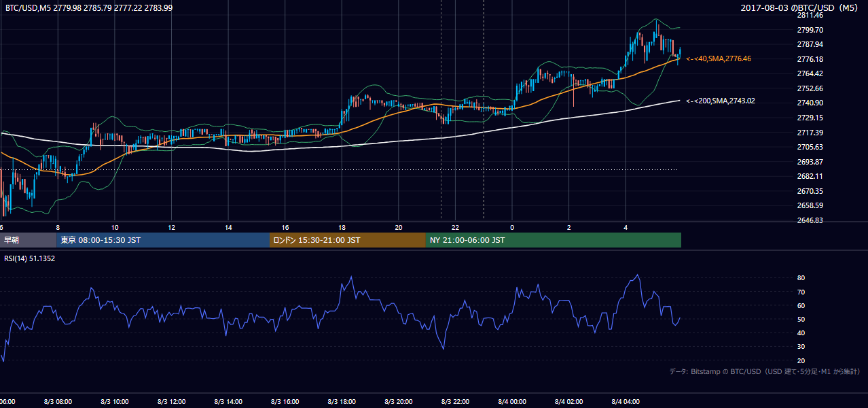Click the 東京 08:00-15:30 JST session bar
The height and width of the screenshot is (408, 868).
[163, 240]
